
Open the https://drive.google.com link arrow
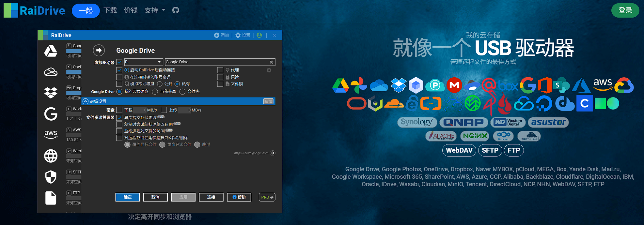coord(273,153)
